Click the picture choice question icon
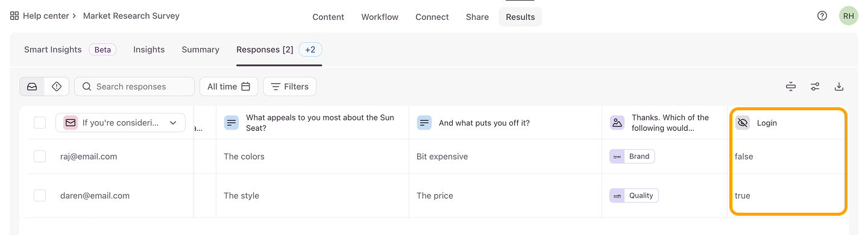This screenshot has width=868, height=235. coord(617,123)
